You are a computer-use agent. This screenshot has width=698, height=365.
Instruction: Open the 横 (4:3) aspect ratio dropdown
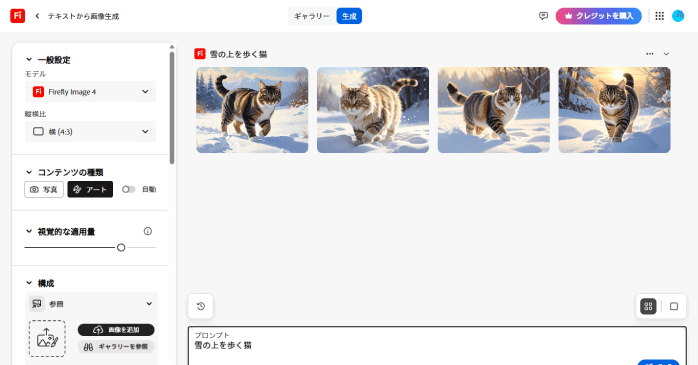pyautogui.click(x=90, y=131)
